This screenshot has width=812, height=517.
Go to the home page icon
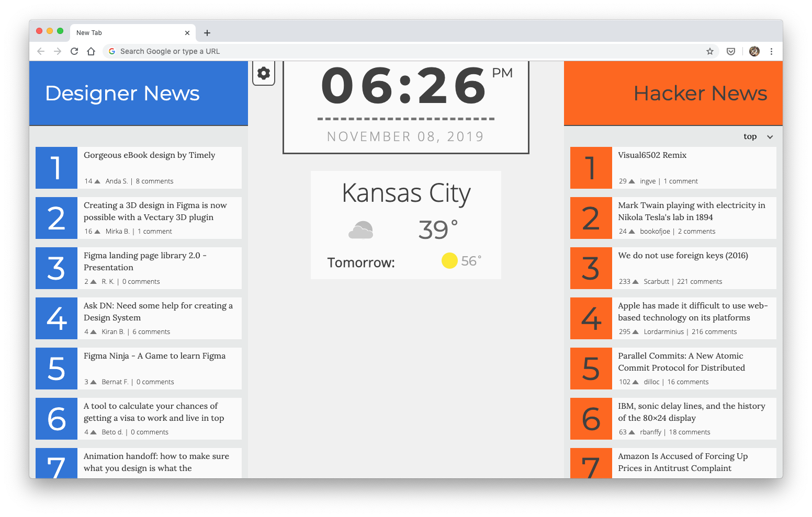[x=91, y=51]
